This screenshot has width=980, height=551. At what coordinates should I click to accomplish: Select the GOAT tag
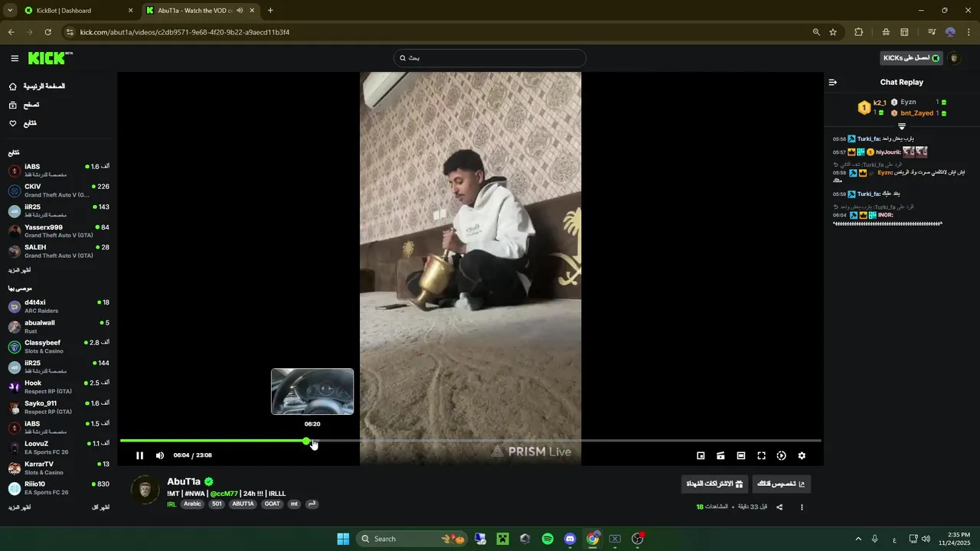273,504
